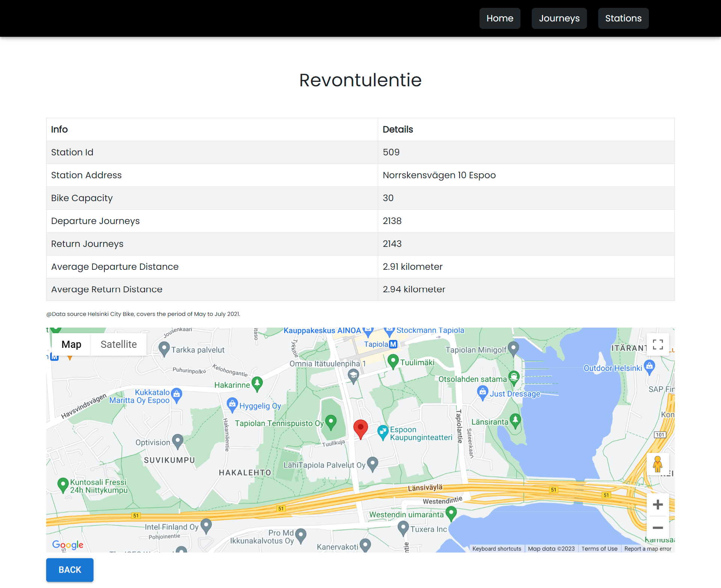Viewport: 721px width, 588px height.
Task: Click Report a map error link
Action: [x=647, y=549]
